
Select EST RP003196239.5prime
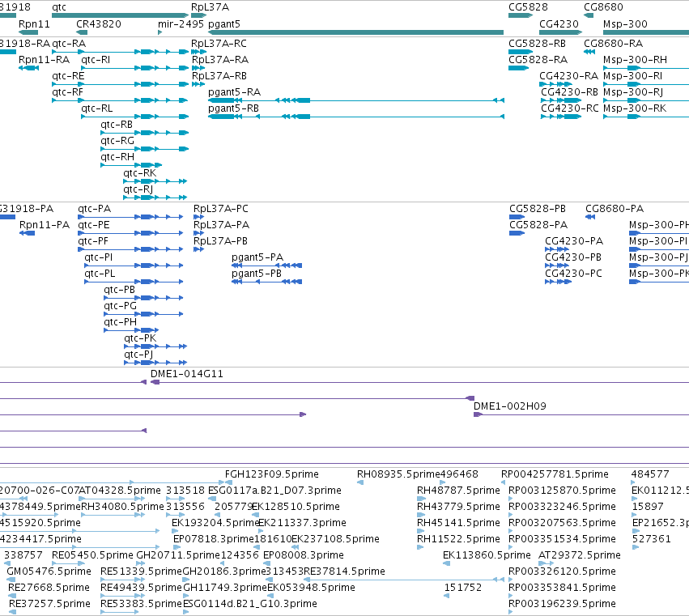click(562, 604)
